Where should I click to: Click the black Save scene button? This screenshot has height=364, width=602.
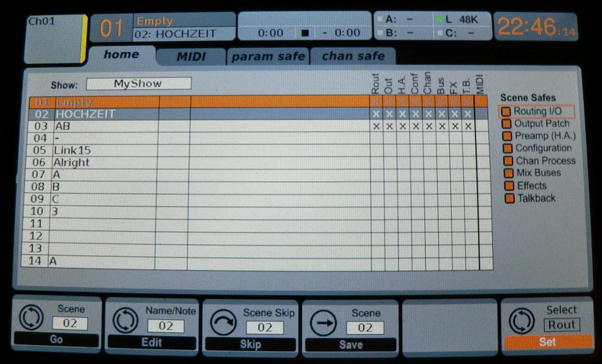point(350,344)
